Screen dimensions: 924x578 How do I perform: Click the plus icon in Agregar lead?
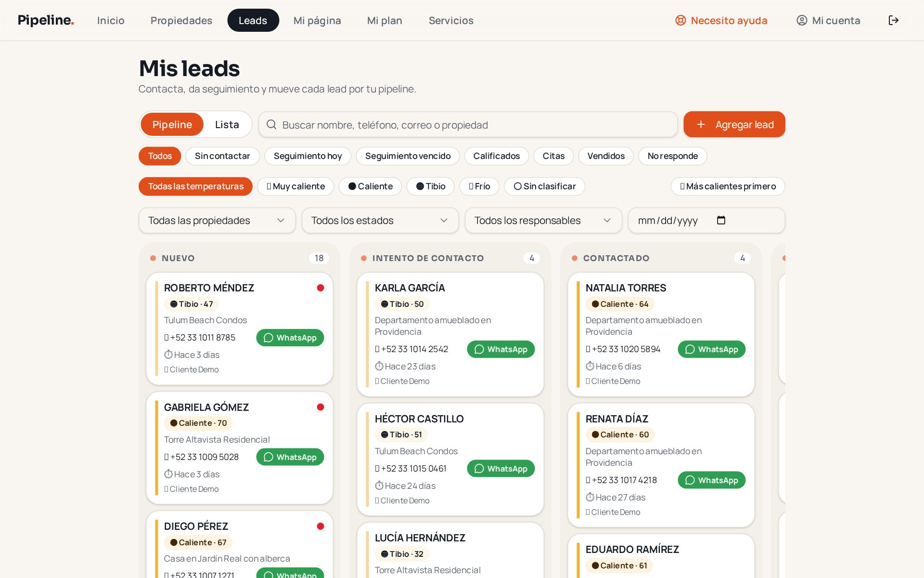point(701,124)
